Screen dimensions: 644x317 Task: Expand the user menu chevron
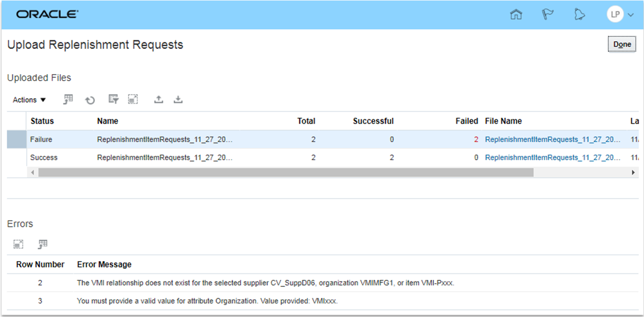pyautogui.click(x=631, y=15)
